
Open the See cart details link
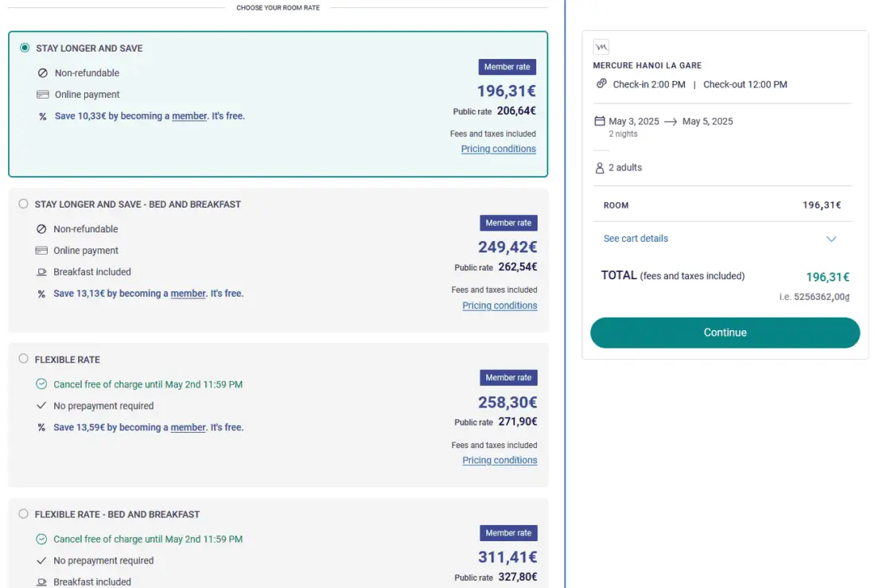[x=636, y=239]
